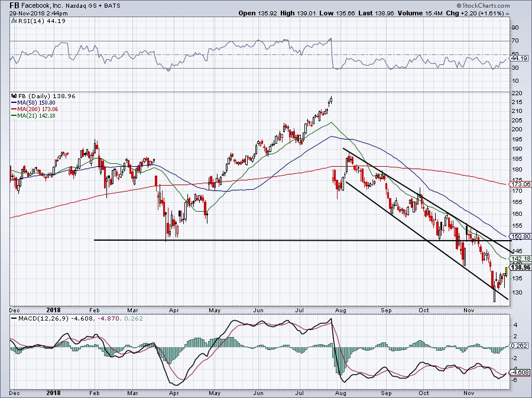Screen dimensions: 532x398
Task: Click the candlestick icon beside FB (Daily)
Action: pos(14,96)
